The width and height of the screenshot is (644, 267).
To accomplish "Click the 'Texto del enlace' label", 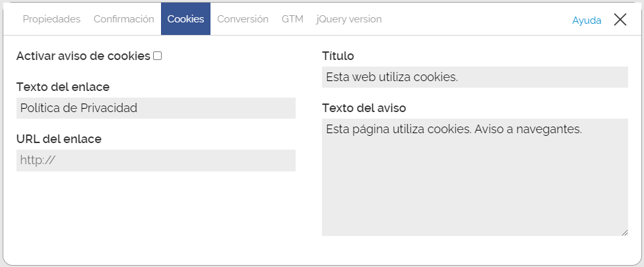I will (x=63, y=87).
